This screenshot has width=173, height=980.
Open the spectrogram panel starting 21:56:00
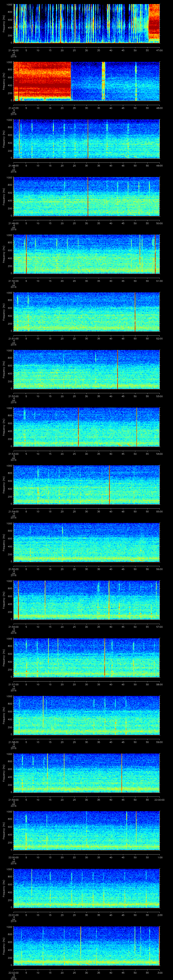[87, 600]
